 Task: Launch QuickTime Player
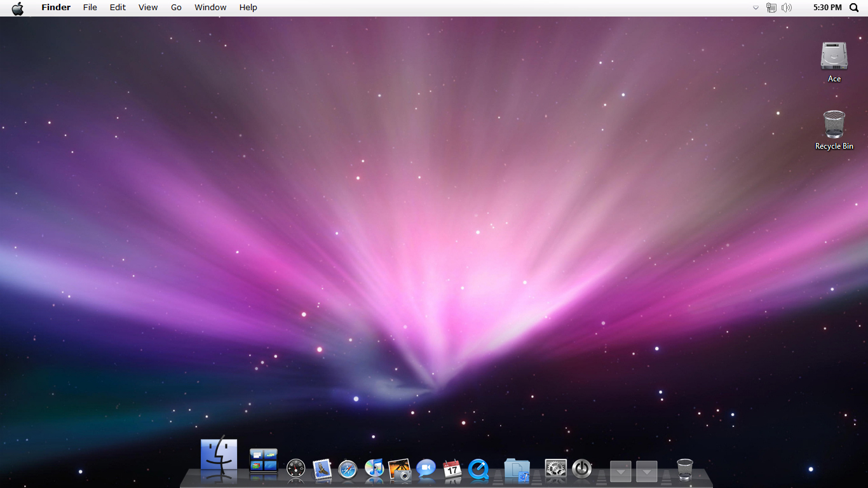coord(478,470)
